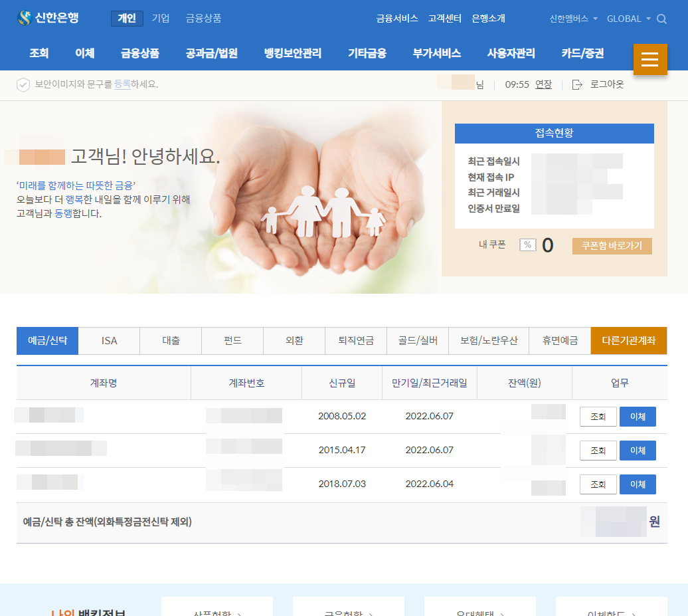Click the logout door icon
The height and width of the screenshot is (616, 688).
pos(577,84)
